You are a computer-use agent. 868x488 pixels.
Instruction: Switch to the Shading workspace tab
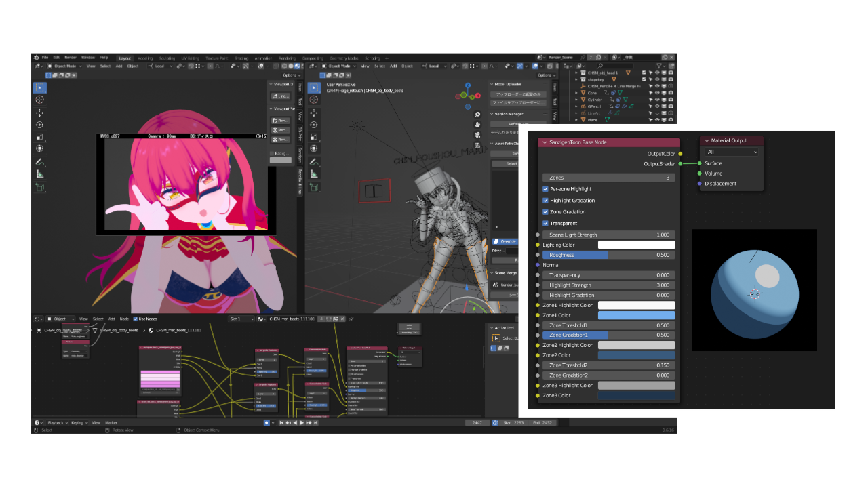coord(241,58)
